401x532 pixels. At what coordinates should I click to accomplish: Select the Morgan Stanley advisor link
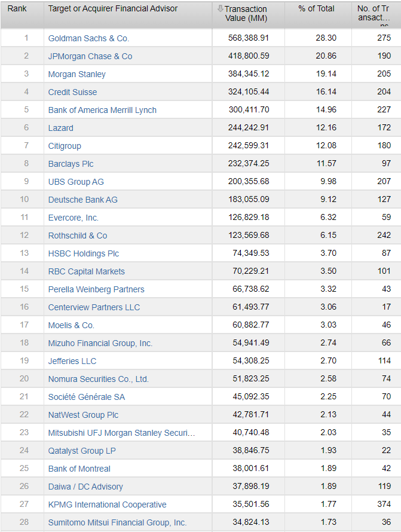[x=77, y=74]
